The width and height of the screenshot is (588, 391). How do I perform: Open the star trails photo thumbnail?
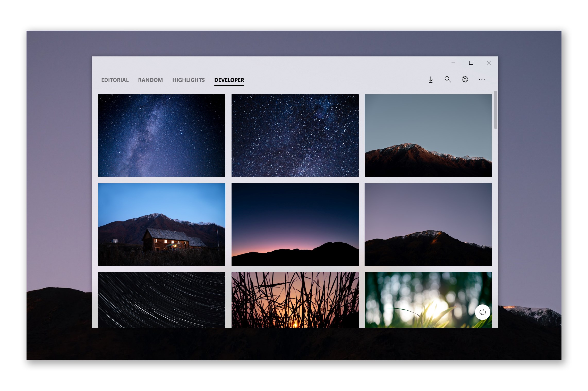click(x=161, y=300)
